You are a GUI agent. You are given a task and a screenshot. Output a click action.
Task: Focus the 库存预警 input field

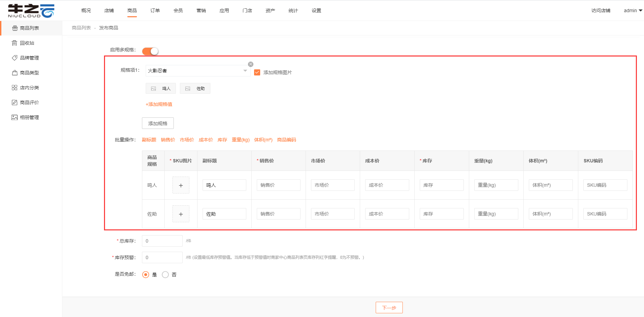(x=162, y=257)
